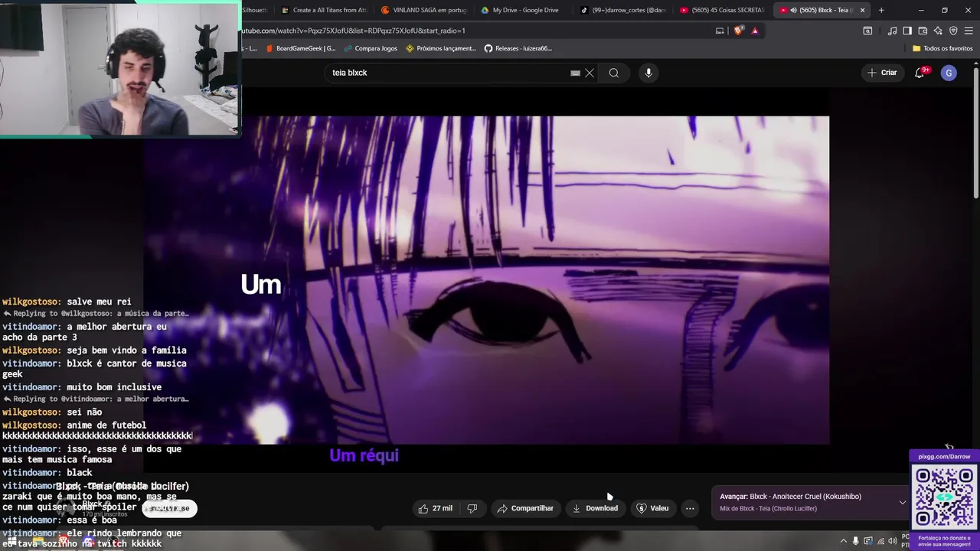Open BoardGameGeek bookmark
980x551 pixels.
pyautogui.click(x=300, y=48)
